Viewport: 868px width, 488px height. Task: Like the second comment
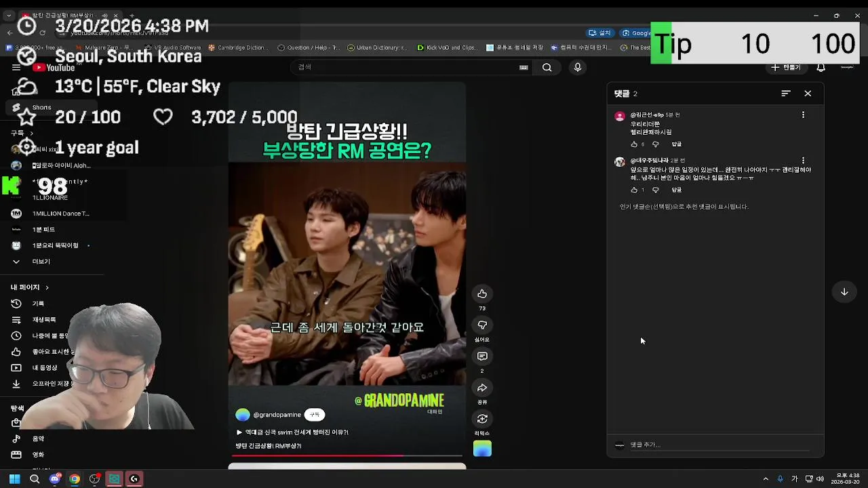tap(634, 190)
